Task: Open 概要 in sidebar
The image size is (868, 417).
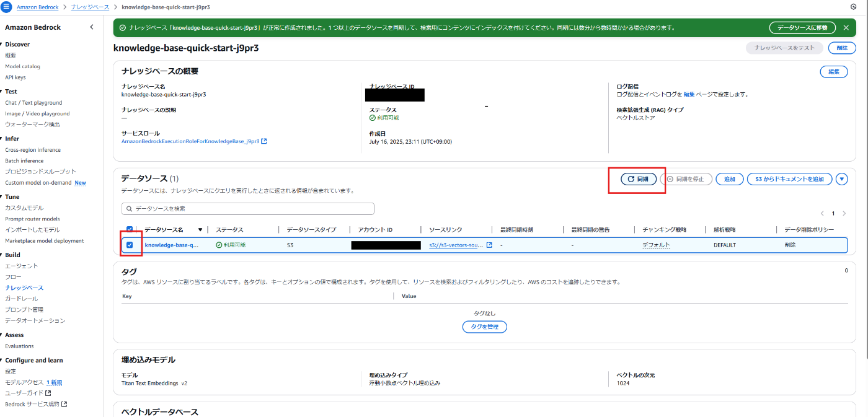Action: point(11,56)
